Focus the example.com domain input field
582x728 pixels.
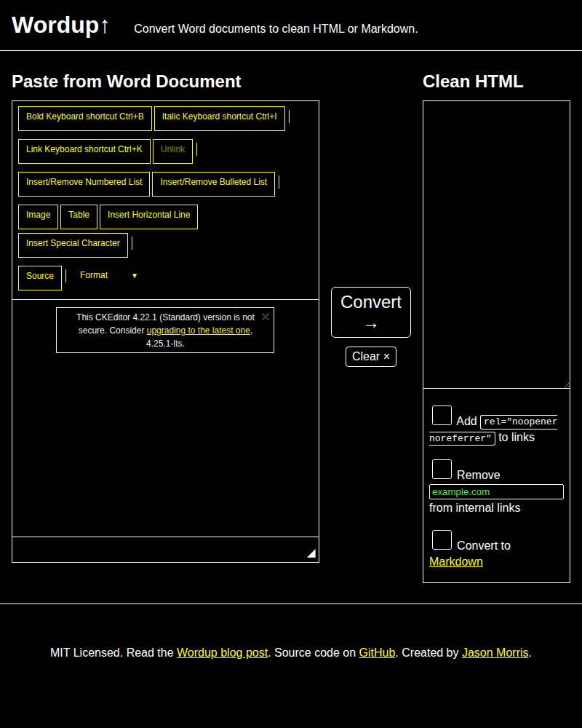pos(496,492)
